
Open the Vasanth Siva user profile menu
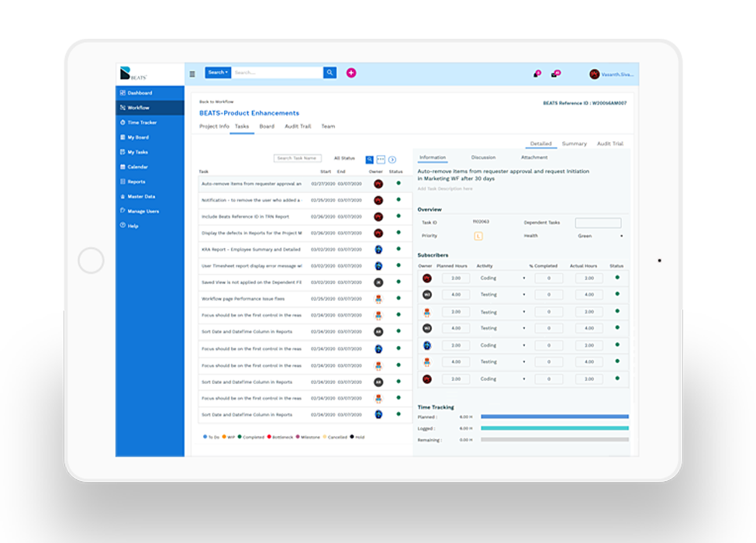coord(612,74)
